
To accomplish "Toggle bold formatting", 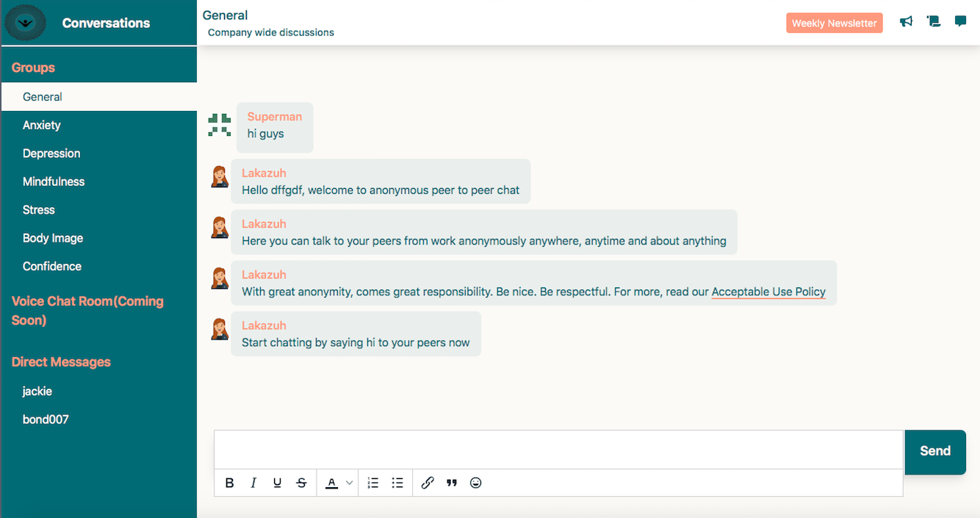I will tap(230, 483).
